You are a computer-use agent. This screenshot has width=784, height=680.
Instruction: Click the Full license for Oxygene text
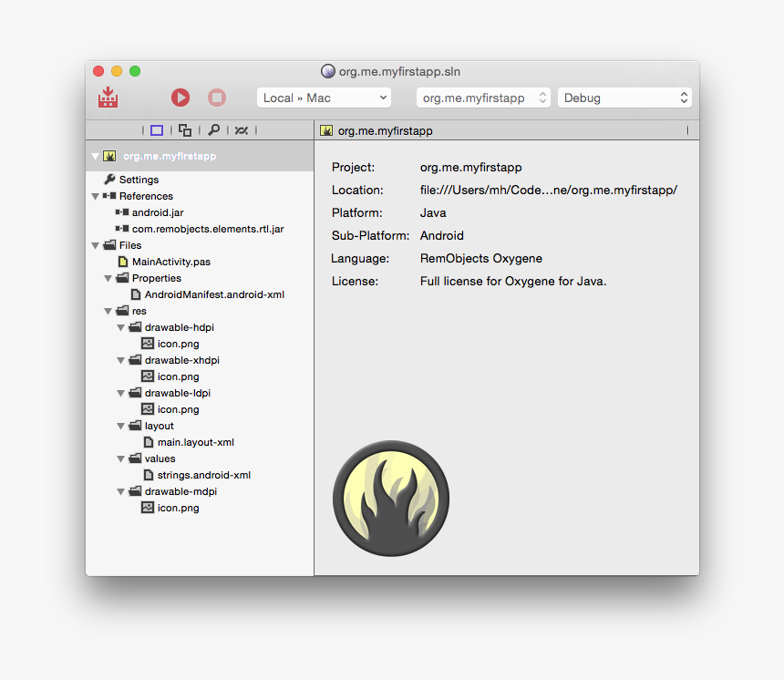513,282
